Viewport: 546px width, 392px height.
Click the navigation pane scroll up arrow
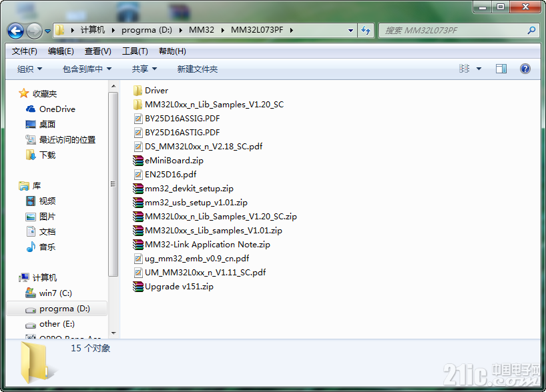coord(113,86)
